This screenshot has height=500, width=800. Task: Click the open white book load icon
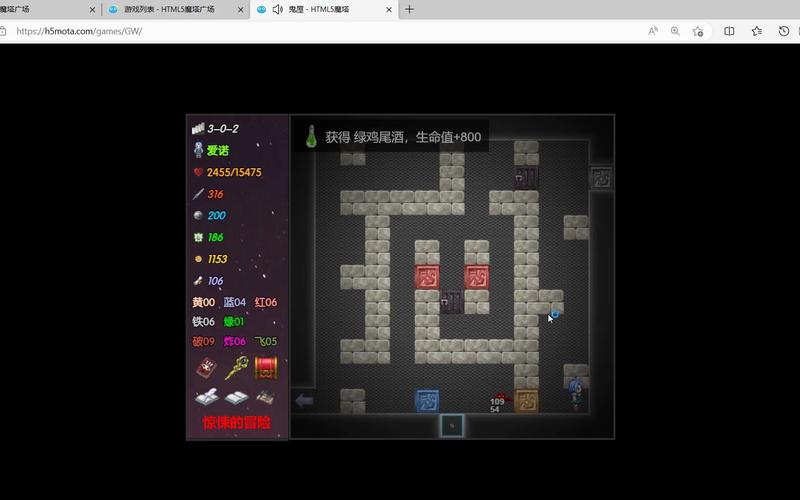236,397
